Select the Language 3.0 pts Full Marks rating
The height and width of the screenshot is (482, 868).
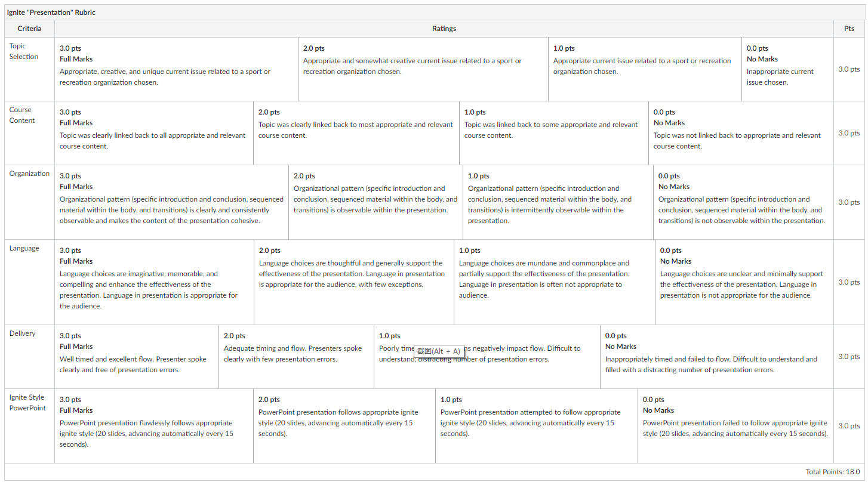point(155,282)
